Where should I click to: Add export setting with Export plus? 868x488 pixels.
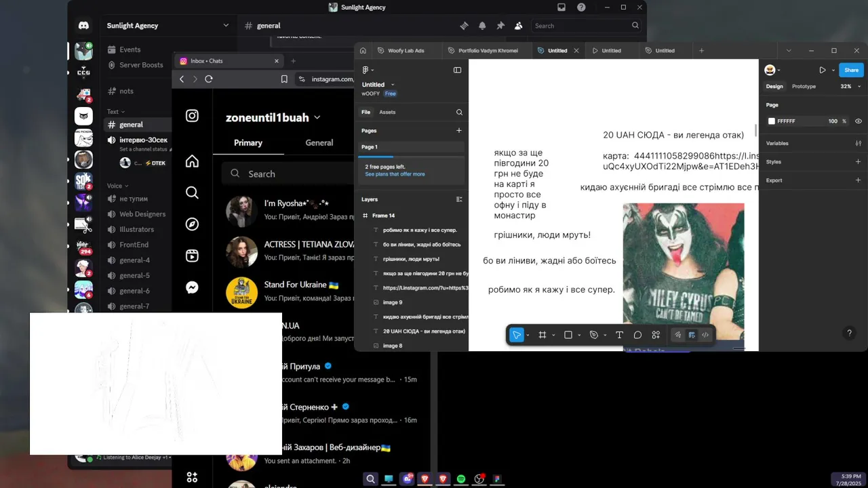[x=858, y=180]
